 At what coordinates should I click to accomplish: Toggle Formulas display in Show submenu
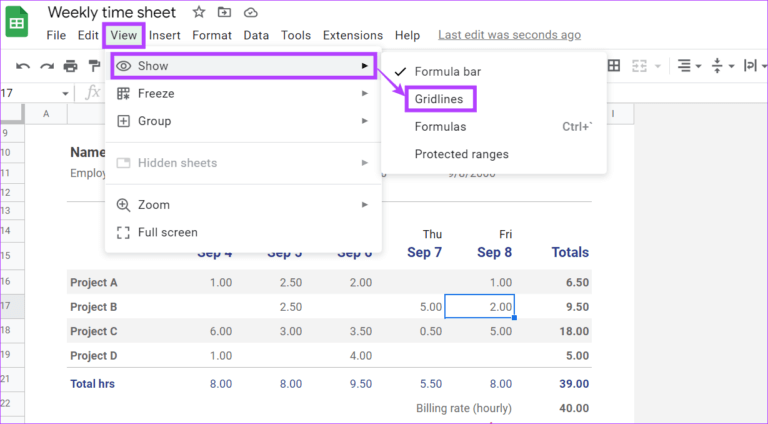(440, 127)
